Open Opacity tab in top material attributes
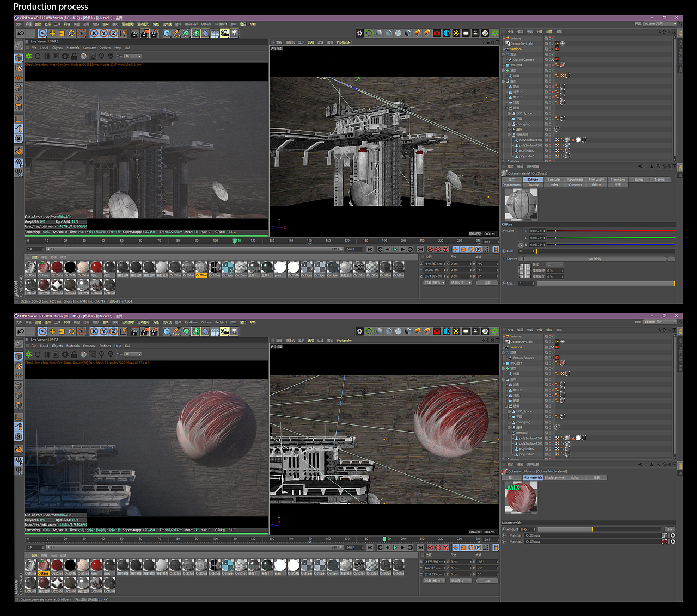Image resolution: width=697 pixels, height=616 pixels. tap(533, 185)
